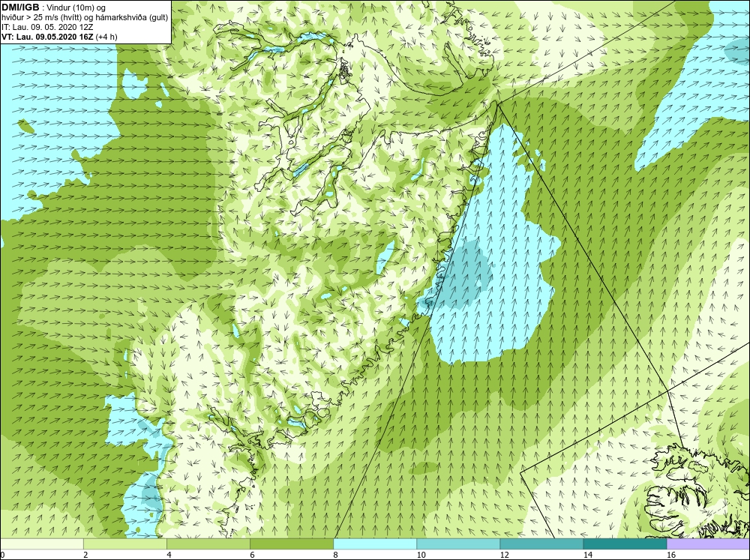Click the 8–10 m/s light cyan swatch
This screenshot has width=750, height=560.
coord(375,544)
